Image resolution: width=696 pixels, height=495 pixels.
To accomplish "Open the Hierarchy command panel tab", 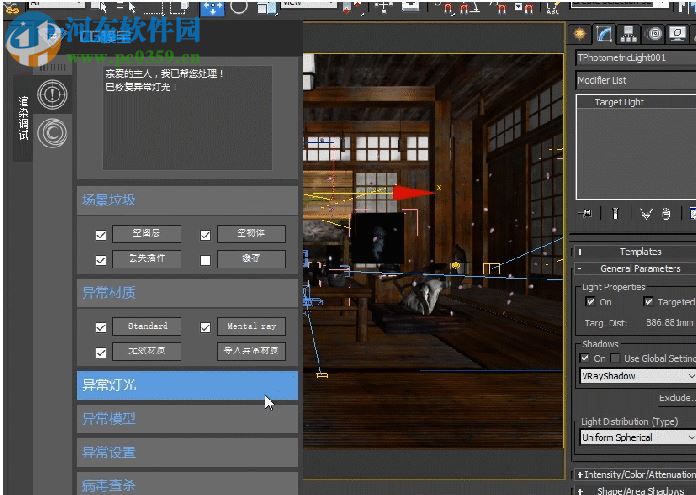I will (x=629, y=34).
